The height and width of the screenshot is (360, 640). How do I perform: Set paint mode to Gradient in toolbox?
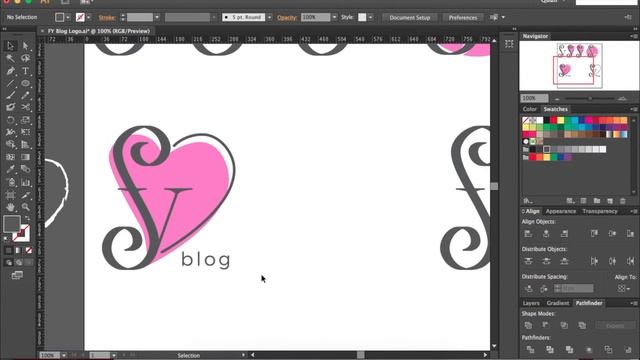pyautogui.click(x=18, y=250)
